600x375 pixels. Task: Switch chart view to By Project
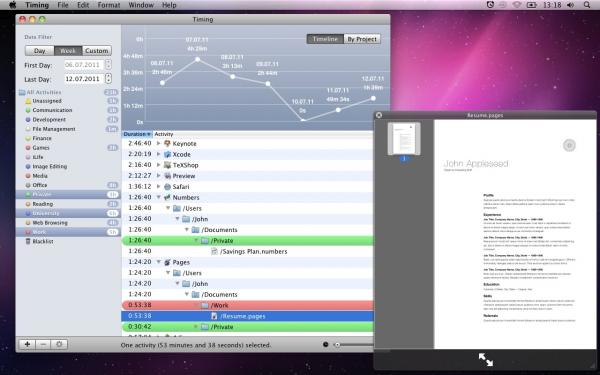tap(362, 39)
